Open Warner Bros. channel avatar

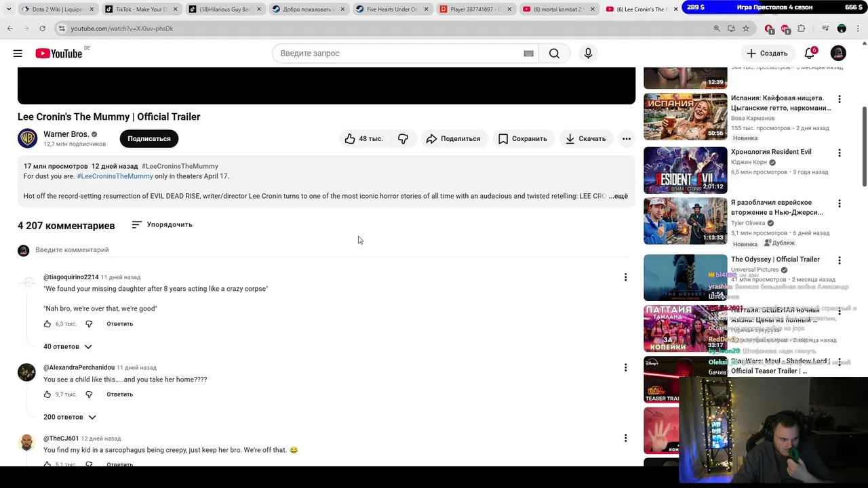tap(28, 138)
